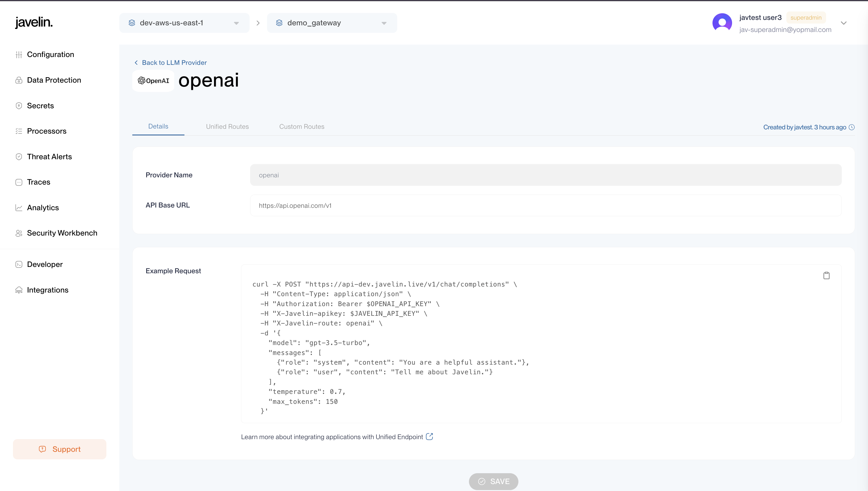This screenshot has width=868, height=491.
Task: Open the dev-aws-us-east-1 environment dropdown
Action: point(184,23)
